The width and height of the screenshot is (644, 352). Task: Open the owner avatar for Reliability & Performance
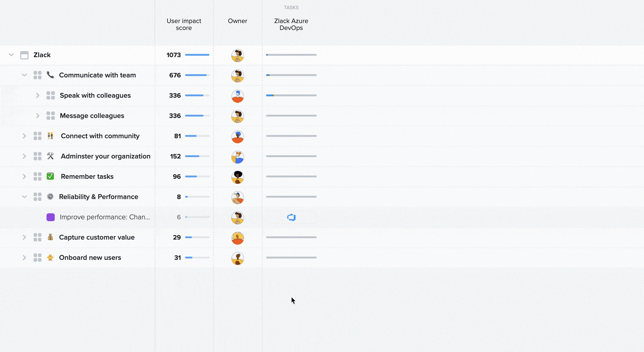pos(238,197)
